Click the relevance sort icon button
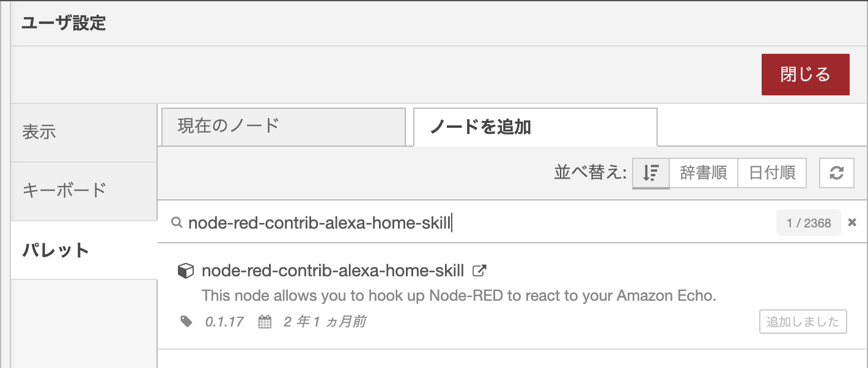 point(651,174)
